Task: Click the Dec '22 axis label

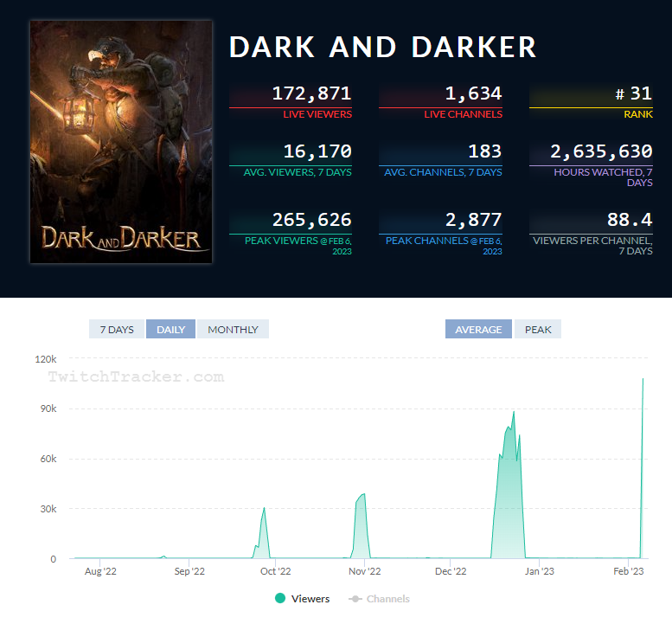Action: coord(451,571)
